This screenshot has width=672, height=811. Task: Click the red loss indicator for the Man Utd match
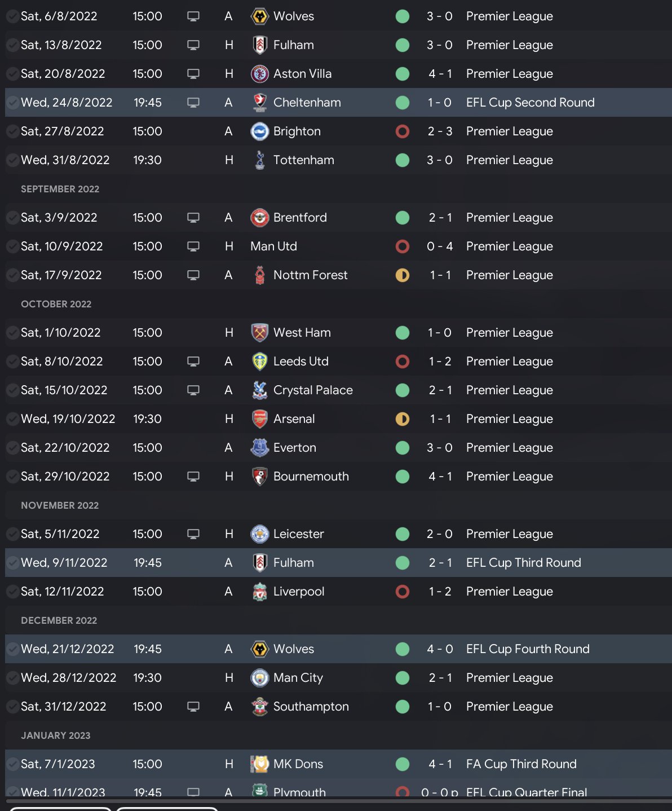pyautogui.click(x=403, y=246)
